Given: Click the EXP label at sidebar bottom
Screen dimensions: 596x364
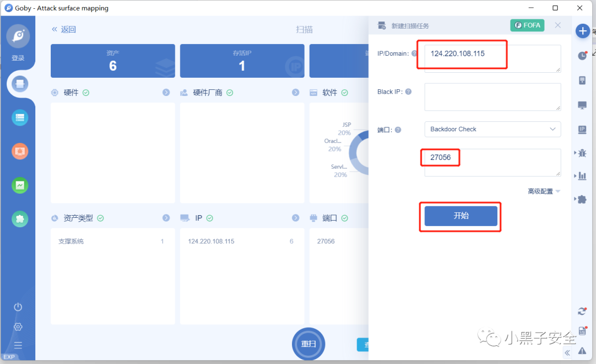Looking at the screenshot, I should [9, 357].
